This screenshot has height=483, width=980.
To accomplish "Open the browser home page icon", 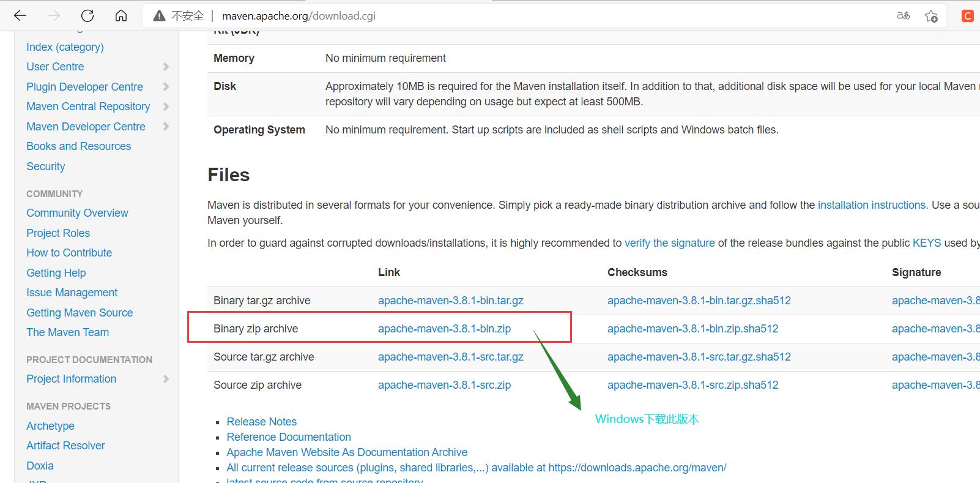I will tap(121, 15).
